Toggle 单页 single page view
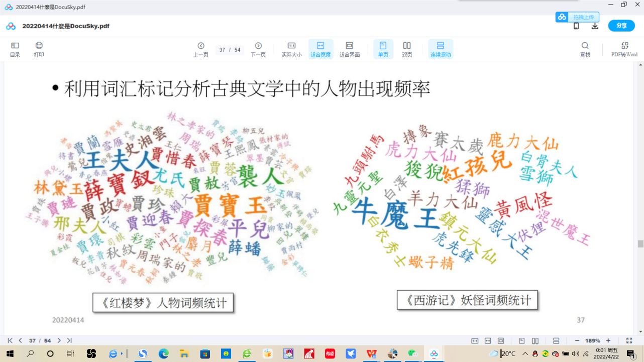Screen dimensions: 644x362 pos(383,49)
